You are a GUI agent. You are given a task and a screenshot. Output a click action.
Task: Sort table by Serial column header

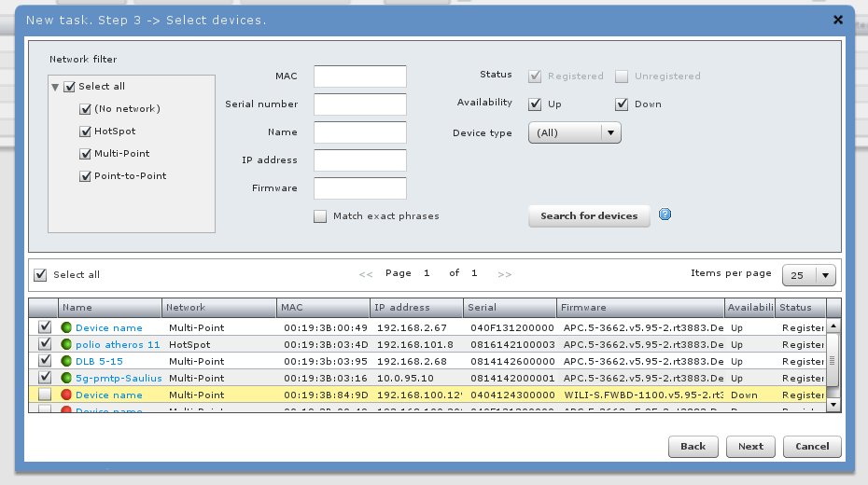510,308
